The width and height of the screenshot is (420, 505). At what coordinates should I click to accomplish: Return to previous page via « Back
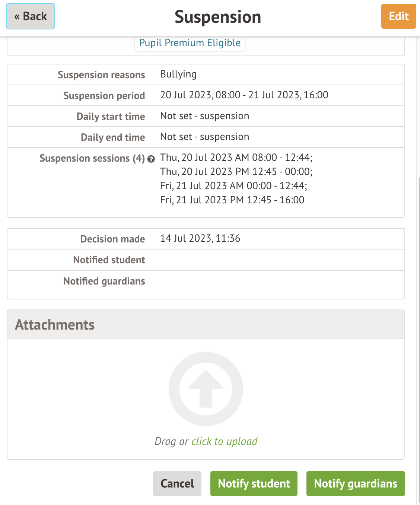[x=30, y=16]
